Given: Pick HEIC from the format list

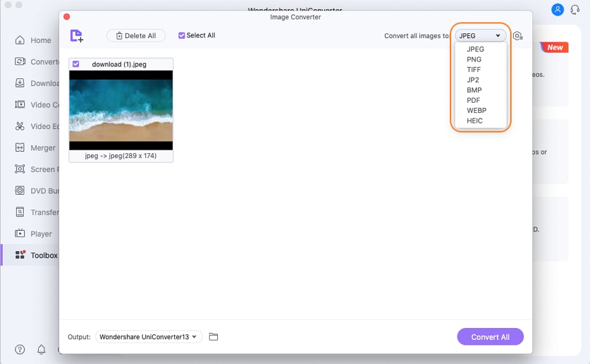Looking at the screenshot, I should click(x=475, y=121).
